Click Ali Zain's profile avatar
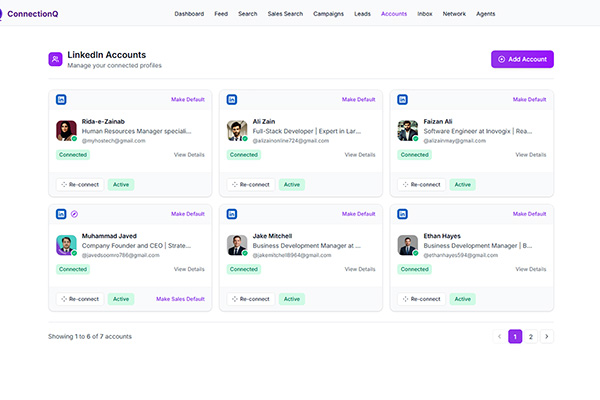600x400 pixels. [237, 131]
